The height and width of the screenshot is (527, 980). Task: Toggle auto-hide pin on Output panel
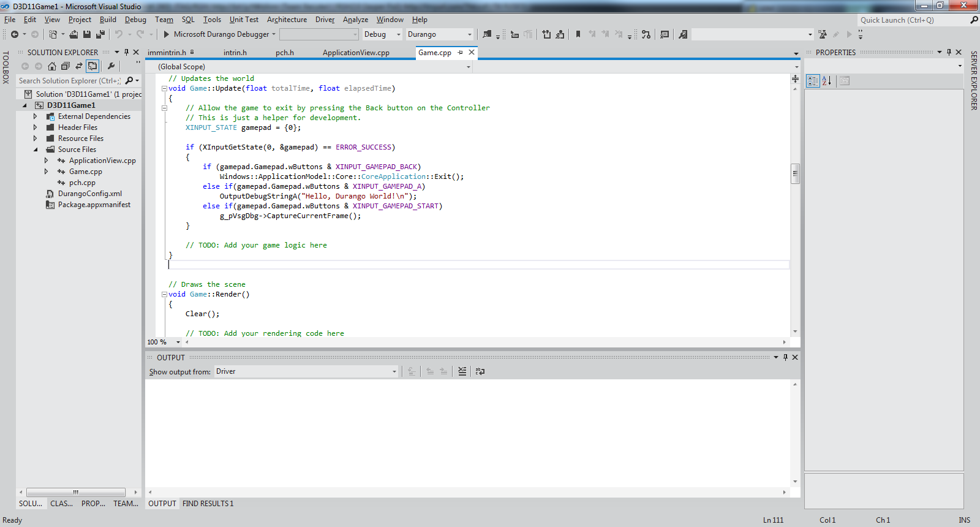785,357
